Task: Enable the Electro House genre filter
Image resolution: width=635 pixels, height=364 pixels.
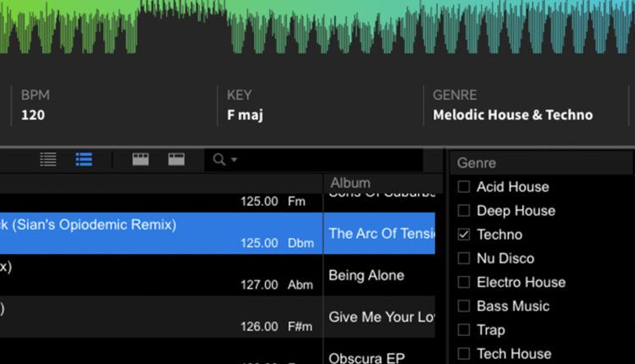Action: 464,282
